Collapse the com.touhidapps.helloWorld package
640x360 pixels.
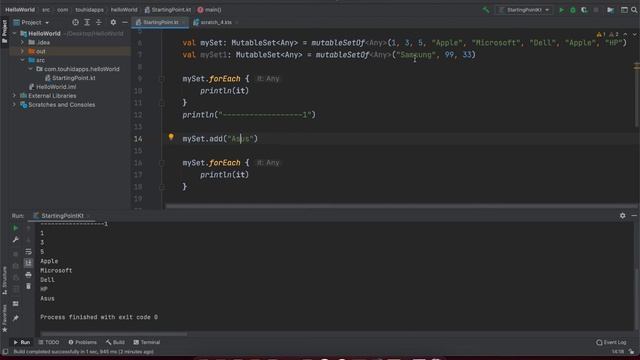31,69
